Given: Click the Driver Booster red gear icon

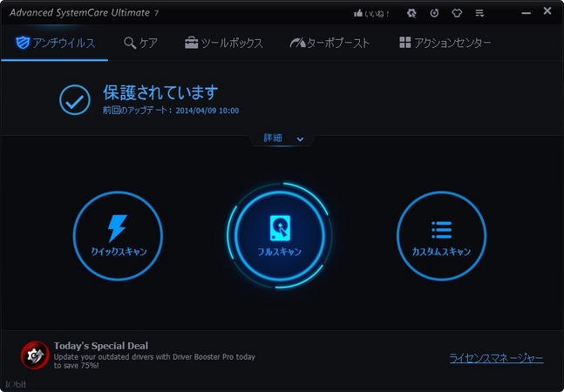Looking at the screenshot, I should 35,355.
